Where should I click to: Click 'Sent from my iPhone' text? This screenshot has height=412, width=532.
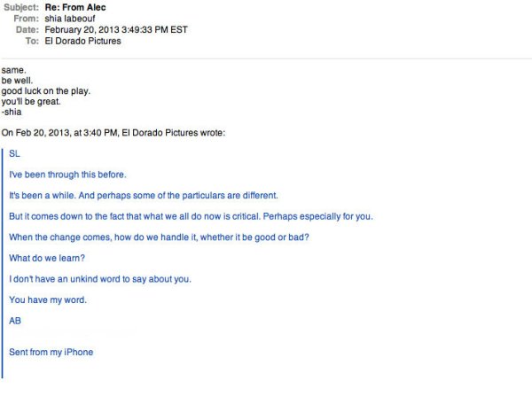(x=51, y=352)
